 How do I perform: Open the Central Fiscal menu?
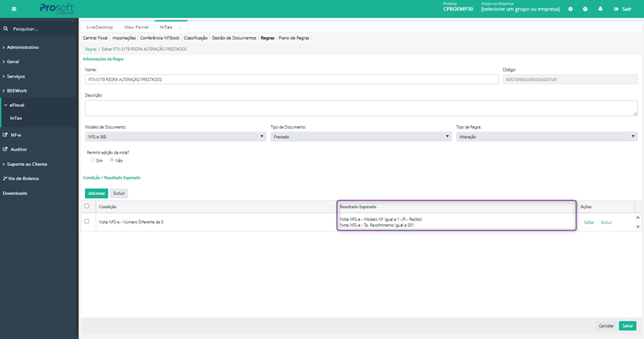point(95,38)
